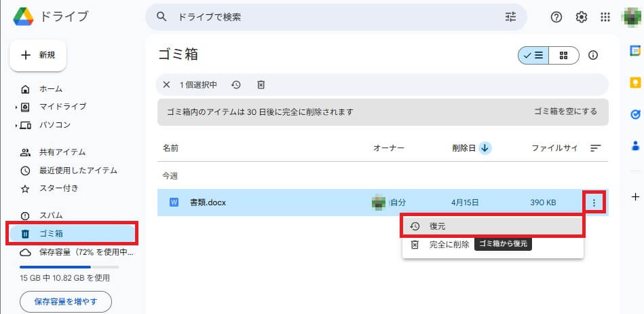Open the more actions menu for 書類.docx

tap(594, 203)
